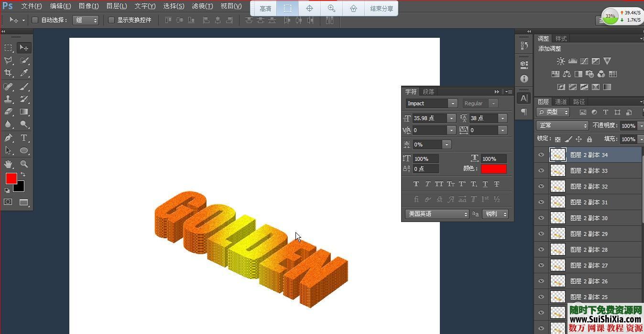Choose the Hand tool
Viewport: 644px width, 334px height.
tap(8, 164)
